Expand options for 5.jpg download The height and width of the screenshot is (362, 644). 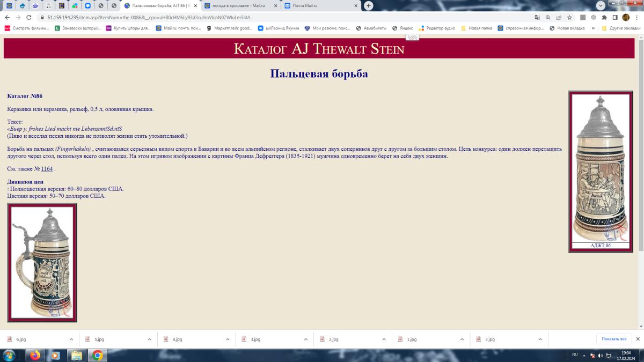(149, 339)
